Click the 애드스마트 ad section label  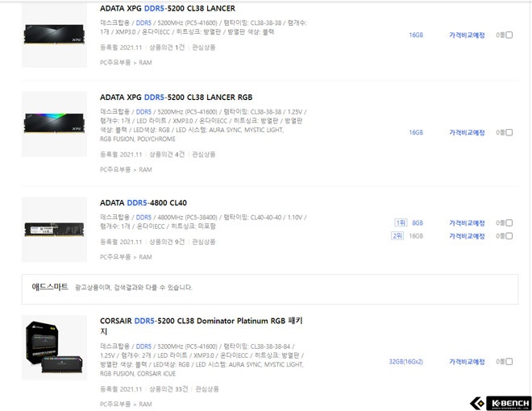click(x=50, y=287)
